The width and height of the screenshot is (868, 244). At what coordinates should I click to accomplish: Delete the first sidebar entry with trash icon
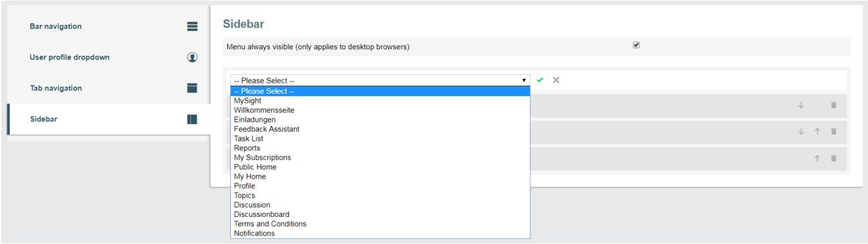834,105
